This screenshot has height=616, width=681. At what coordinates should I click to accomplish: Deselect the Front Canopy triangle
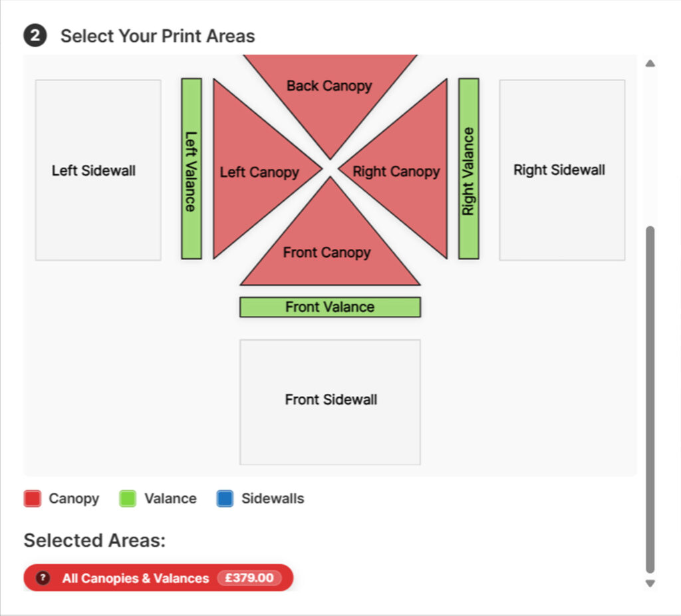click(x=329, y=249)
